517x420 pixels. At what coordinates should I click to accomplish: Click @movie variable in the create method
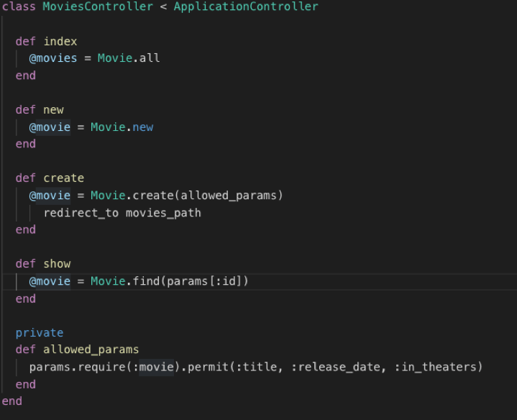[x=50, y=196]
